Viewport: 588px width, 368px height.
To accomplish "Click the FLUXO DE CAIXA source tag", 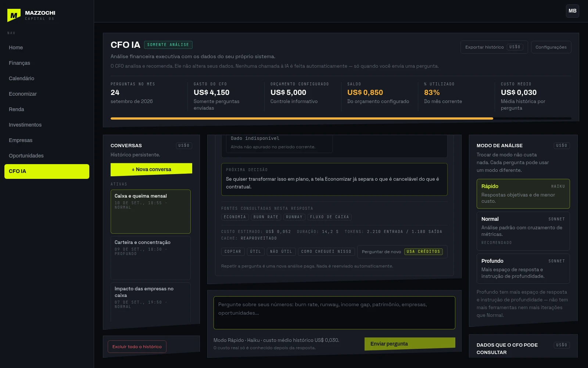I will click(x=330, y=217).
